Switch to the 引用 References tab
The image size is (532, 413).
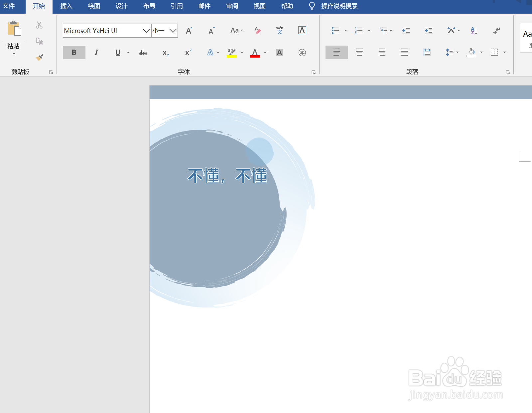177,6
